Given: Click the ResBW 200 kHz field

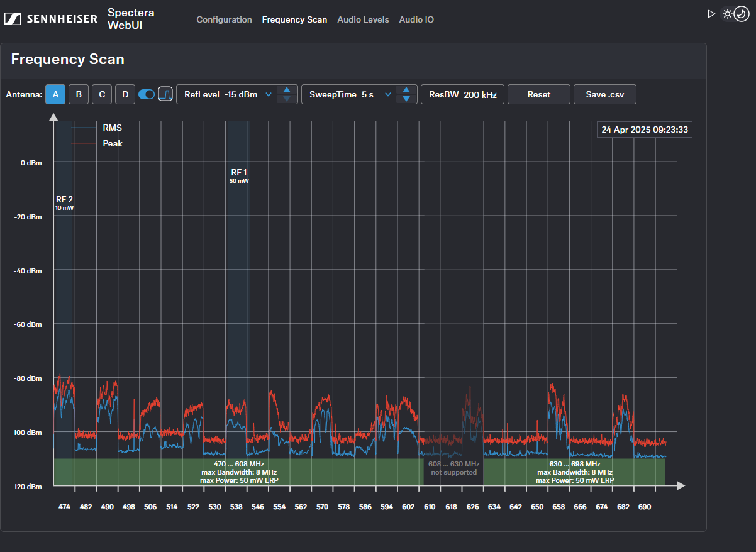Looking at the screenshot, I should coord(462,94).
